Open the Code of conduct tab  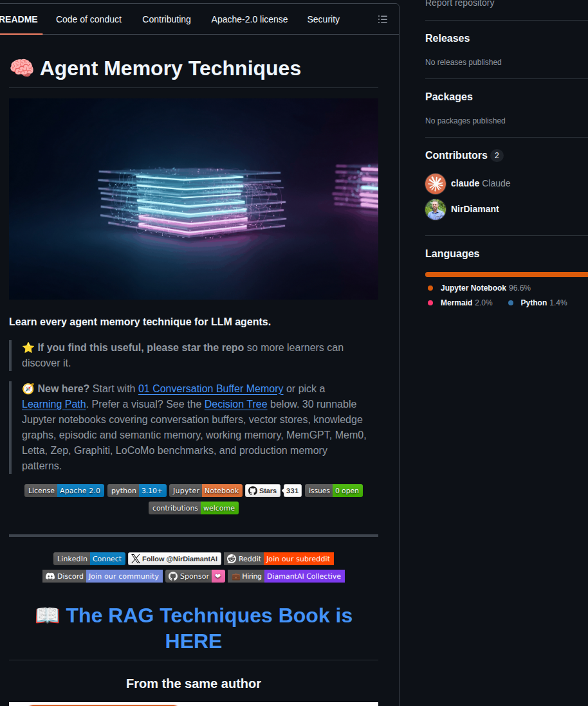(89, 19)
